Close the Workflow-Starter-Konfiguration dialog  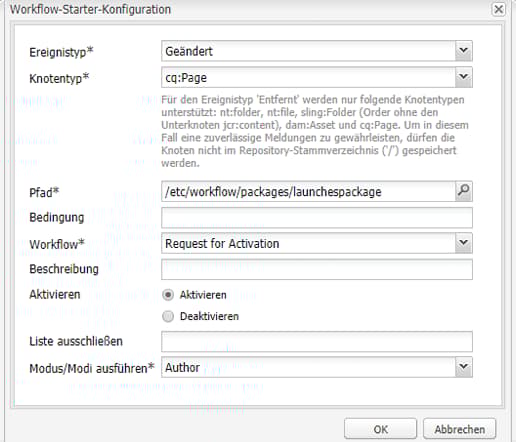498,9
